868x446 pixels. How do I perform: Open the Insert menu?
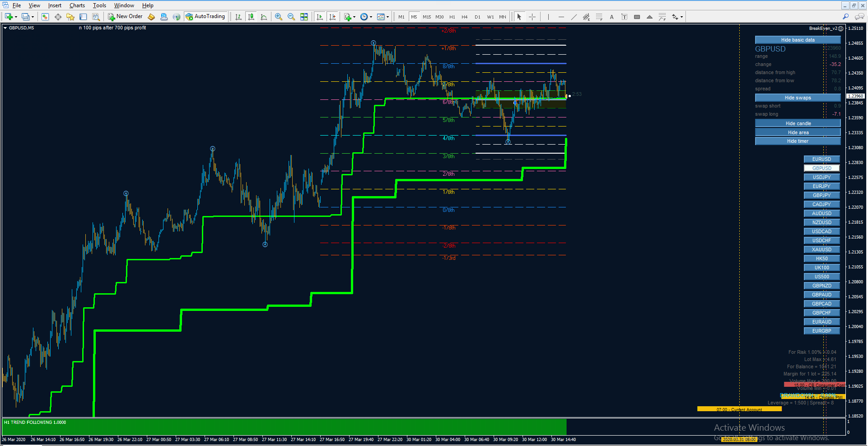(55, 5)
